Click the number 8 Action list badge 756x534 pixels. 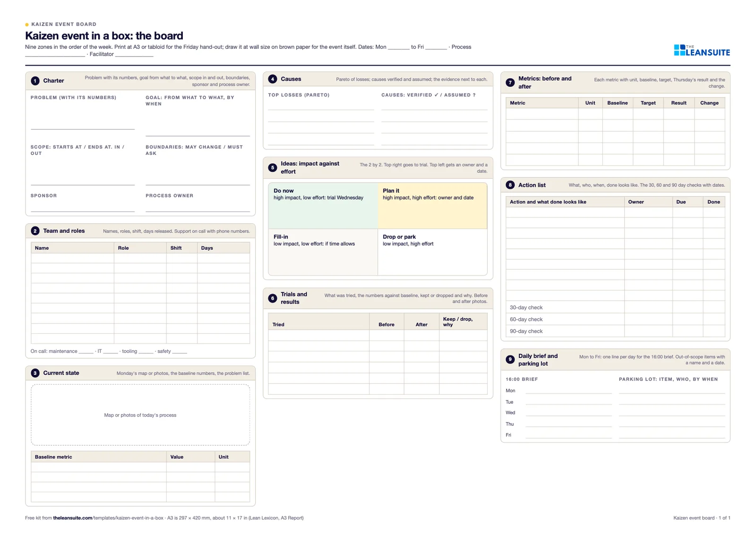pos(510,185)
